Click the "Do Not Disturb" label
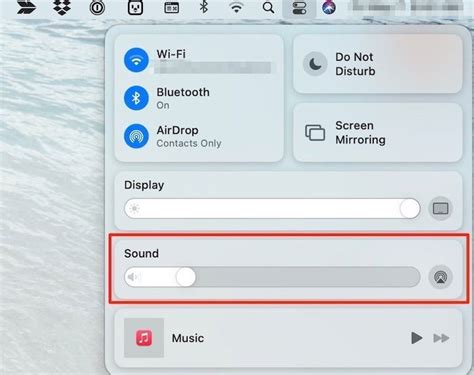474x375 pixels. [x=355, y=64]
